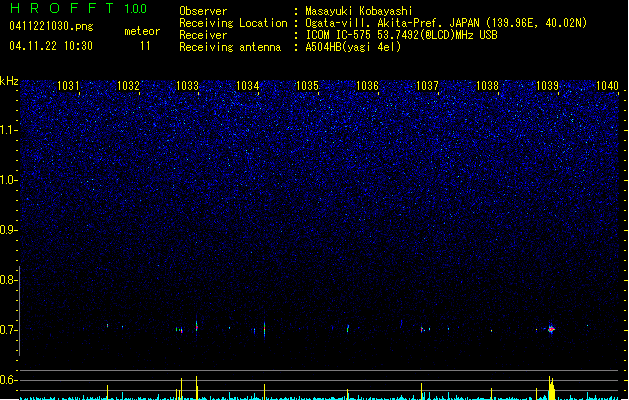Viewport: 629px width, 400px height.
Task: Click the echo streak just after 1033
Action: [x=197, y=326]
